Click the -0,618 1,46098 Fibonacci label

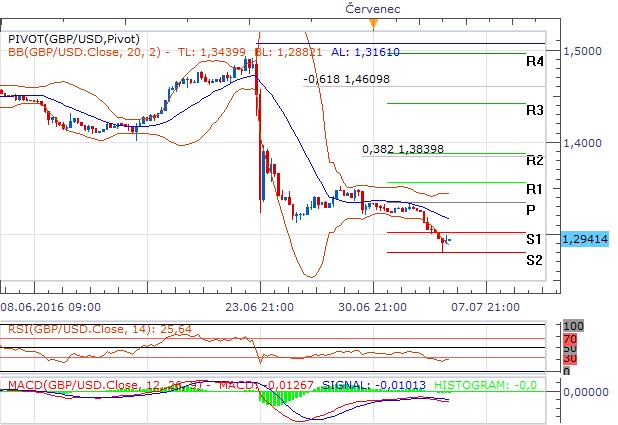(346, 79)
